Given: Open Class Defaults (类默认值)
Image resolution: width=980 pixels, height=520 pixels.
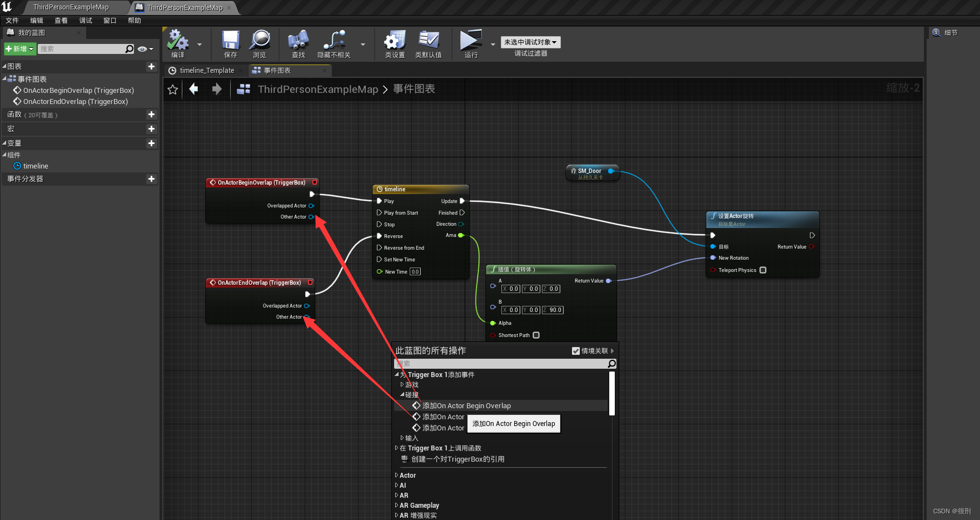Looking at the screenshot, I should click(x=428, y=40).
